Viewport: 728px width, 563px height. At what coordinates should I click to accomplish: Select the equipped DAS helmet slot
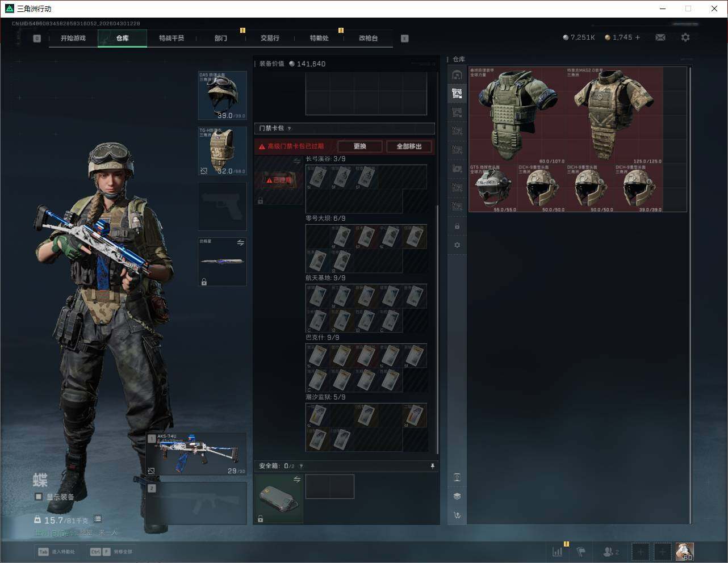[x=222, y=95]
